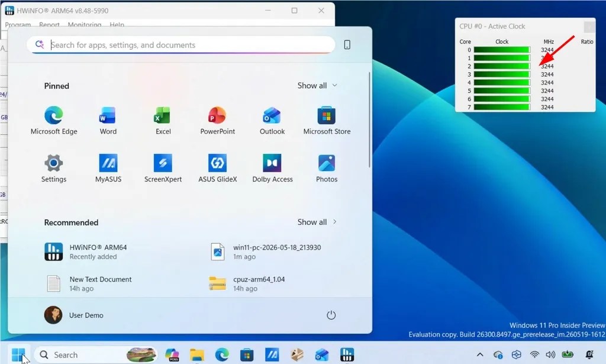Click the CPU #0 - Active Clock title
Viewport: 606px width, 364px height.
point(492,26)
